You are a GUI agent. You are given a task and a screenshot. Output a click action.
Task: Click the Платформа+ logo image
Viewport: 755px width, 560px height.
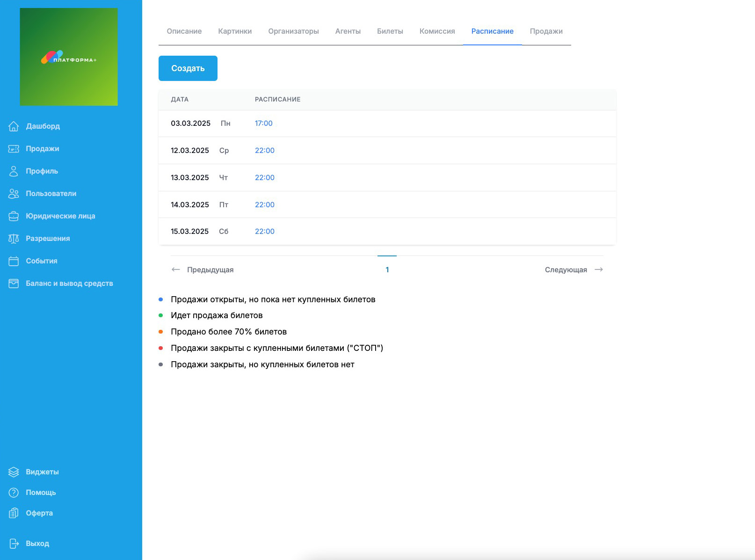tap(69, 57)
